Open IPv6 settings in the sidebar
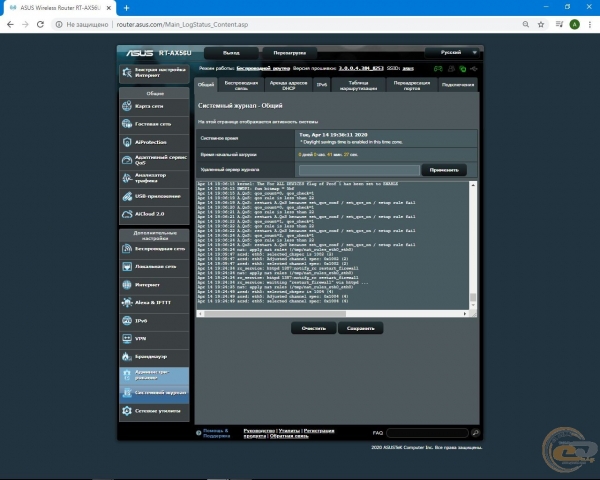The height and width of the screenshot is (480, 600). (154, 321)
